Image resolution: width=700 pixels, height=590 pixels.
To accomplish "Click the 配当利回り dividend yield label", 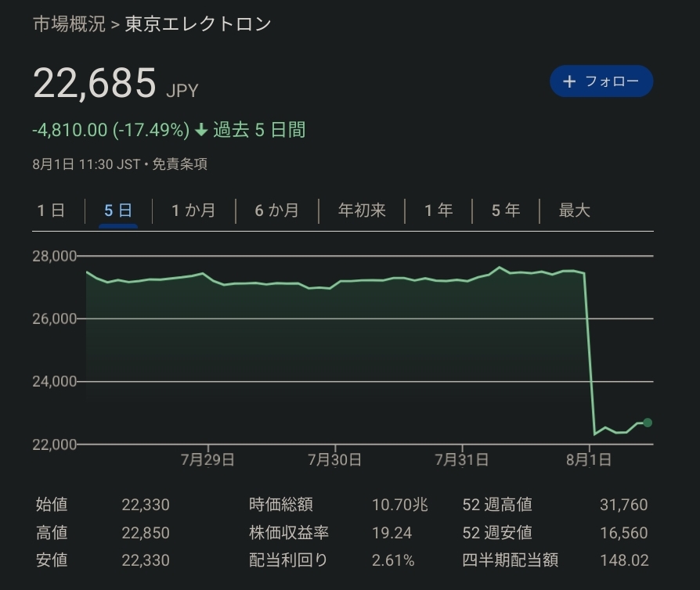I will pos(288,560).
